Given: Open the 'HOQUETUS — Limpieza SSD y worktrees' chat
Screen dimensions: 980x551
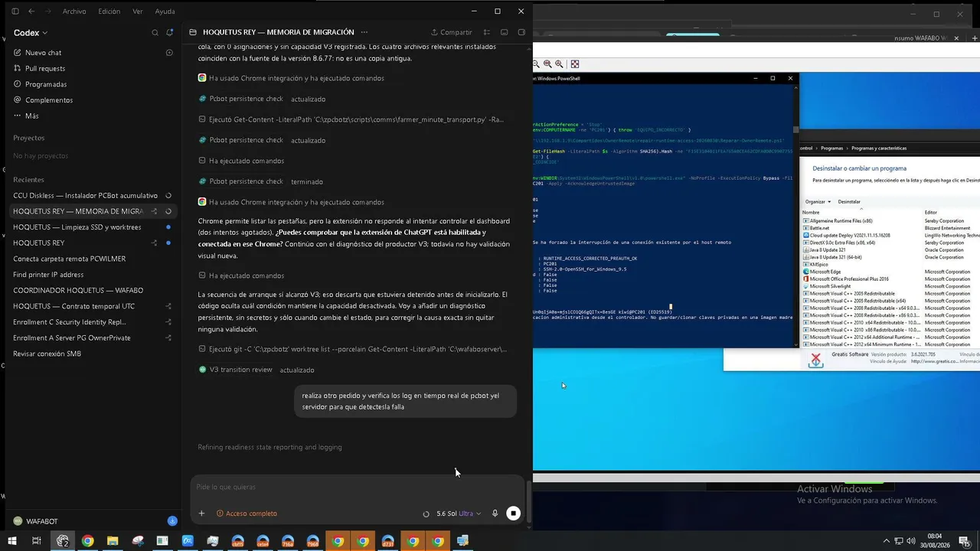Looking at the screenshot, I should click(93, 227).
